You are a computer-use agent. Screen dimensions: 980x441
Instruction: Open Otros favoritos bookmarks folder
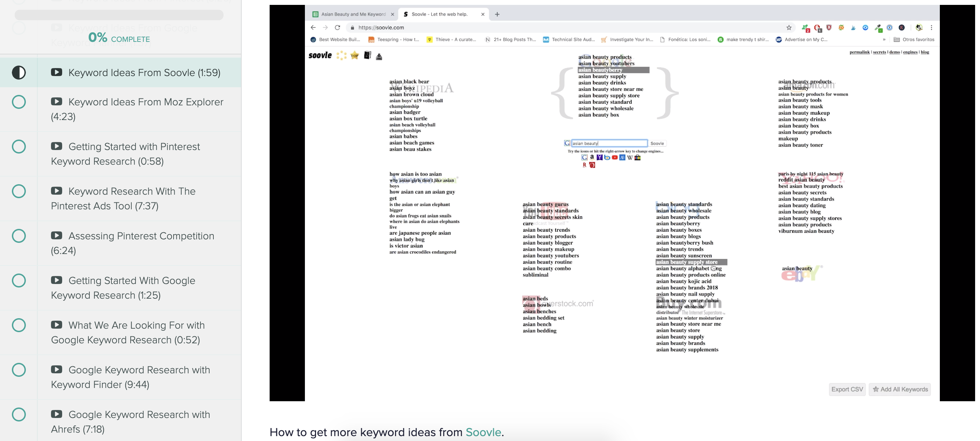point(914,39)
